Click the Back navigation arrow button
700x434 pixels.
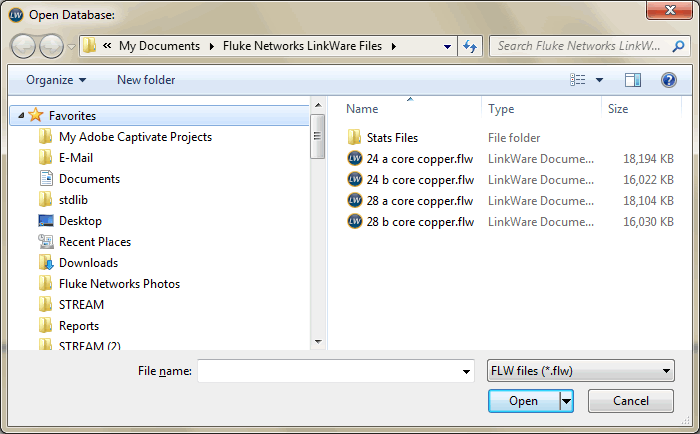23,46
